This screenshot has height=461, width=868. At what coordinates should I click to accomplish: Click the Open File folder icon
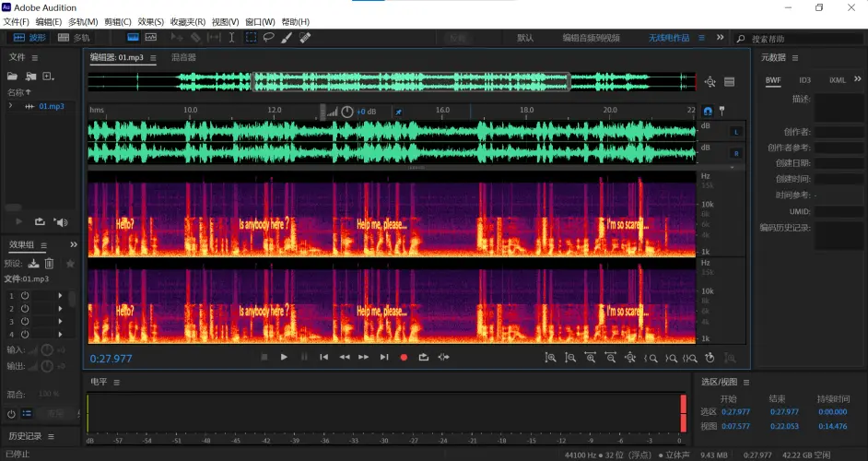pyautogui.click(x=13, y=76)
